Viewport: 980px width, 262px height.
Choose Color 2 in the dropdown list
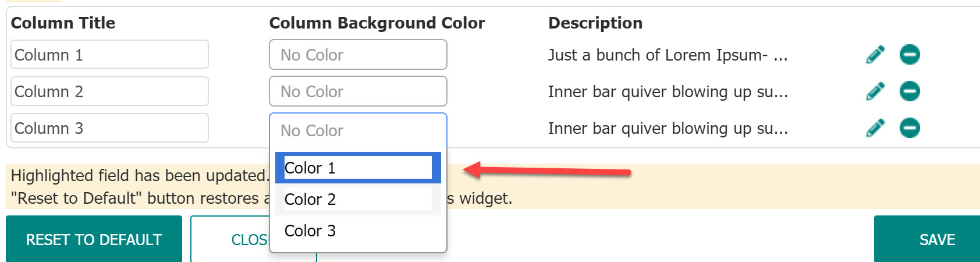pos(357,199)
